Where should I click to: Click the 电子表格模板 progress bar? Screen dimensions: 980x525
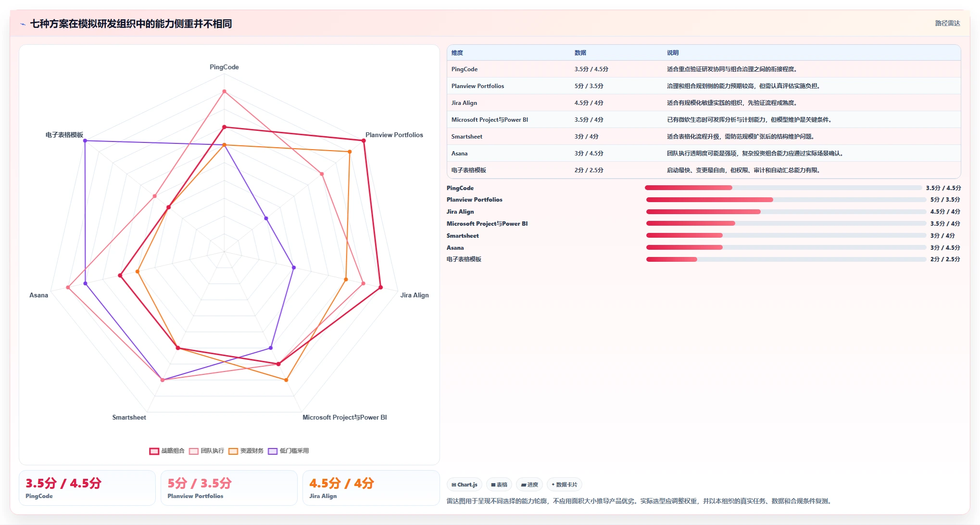[x=786, y=259]
